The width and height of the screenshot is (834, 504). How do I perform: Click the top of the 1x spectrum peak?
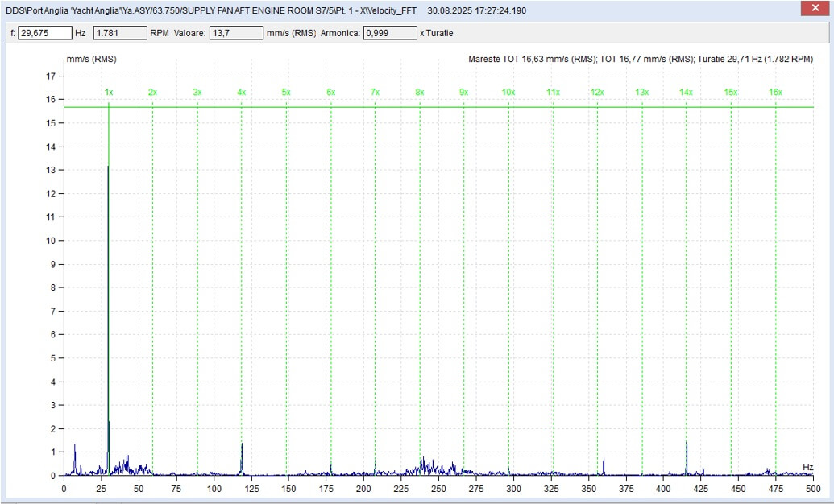click(109, 167)
